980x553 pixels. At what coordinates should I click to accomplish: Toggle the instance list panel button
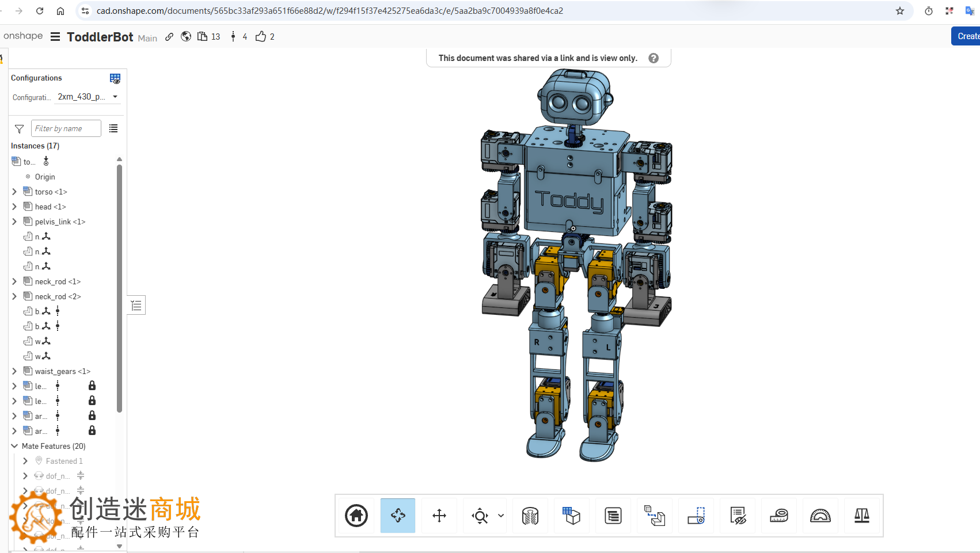[x=136, y=305]
